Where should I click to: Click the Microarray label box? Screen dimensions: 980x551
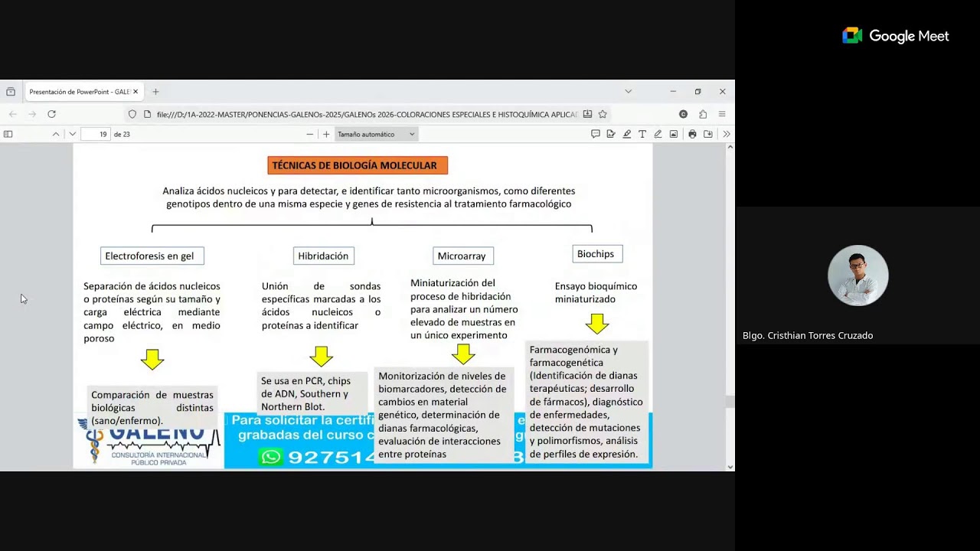(x=462, y=256)
